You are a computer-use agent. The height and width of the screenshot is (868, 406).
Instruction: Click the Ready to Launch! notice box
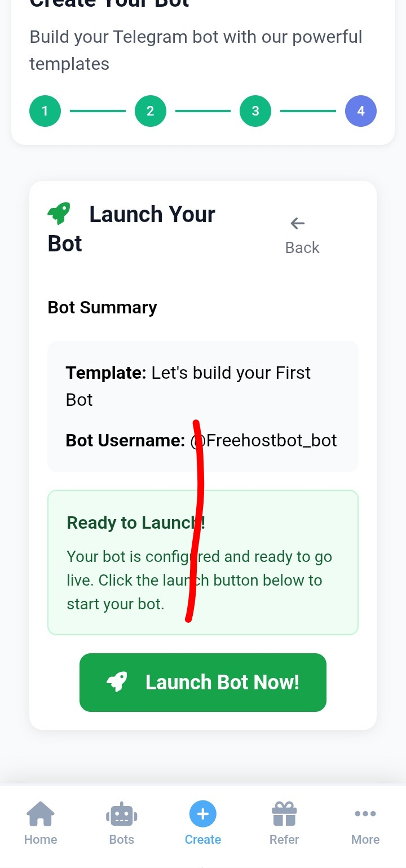(x=203, y=563)
